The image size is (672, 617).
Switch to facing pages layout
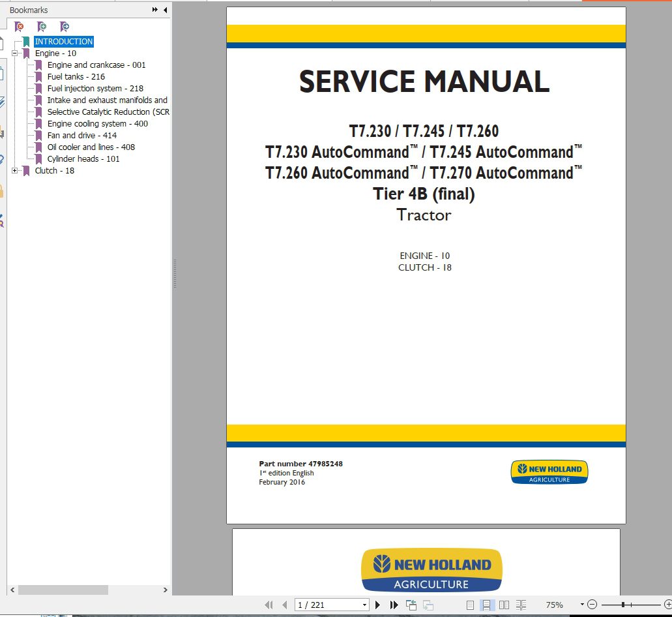(x=504, y=605)
